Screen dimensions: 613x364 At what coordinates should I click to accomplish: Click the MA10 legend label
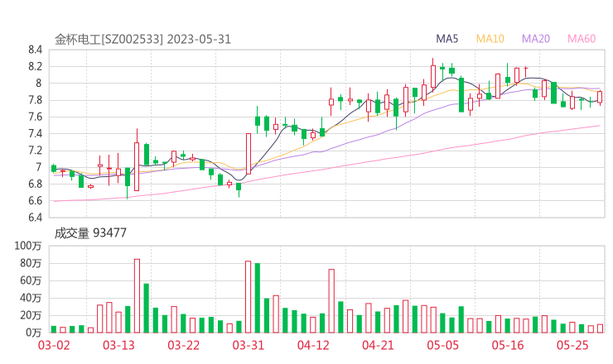(x=490, y=39)
